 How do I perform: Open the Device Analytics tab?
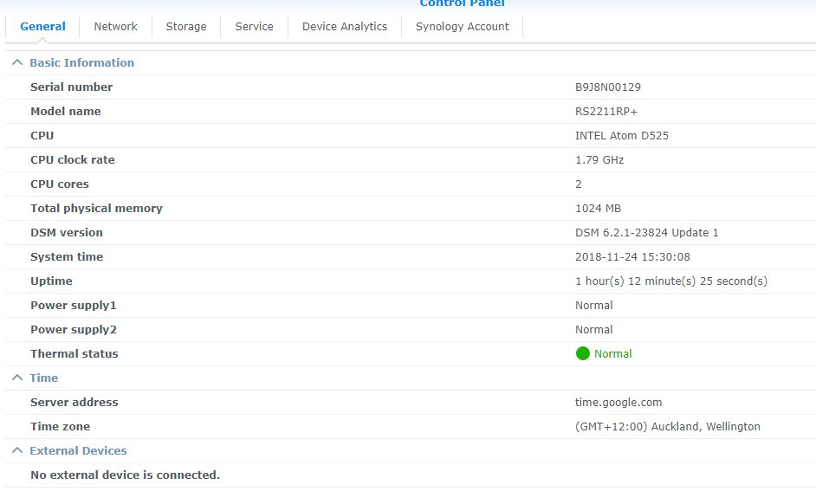344,26
